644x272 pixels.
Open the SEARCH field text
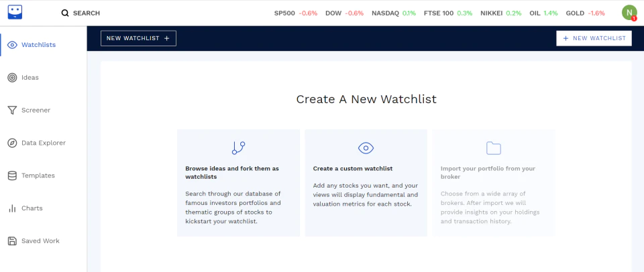[x=87, y=13]
